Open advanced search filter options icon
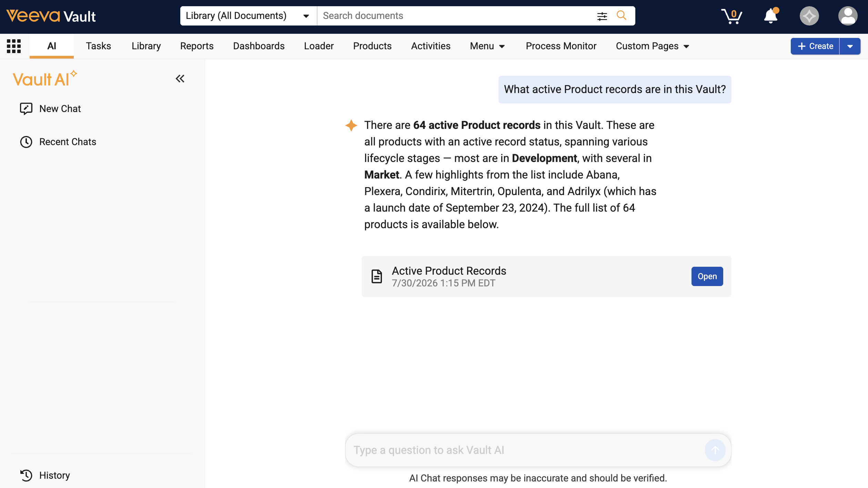The image size is (868, 488). (x=602, y=16)
